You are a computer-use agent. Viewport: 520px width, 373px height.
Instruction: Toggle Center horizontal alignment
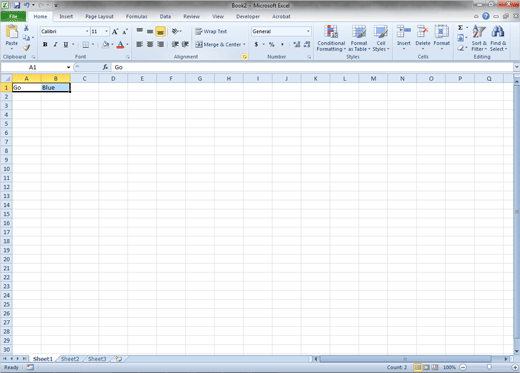coord(150,44)
